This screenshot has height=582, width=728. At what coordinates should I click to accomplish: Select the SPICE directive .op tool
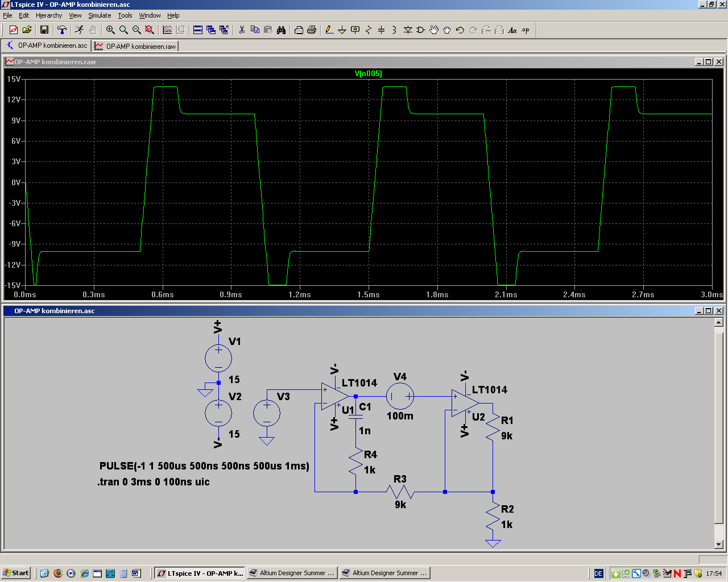click(526, 30)
